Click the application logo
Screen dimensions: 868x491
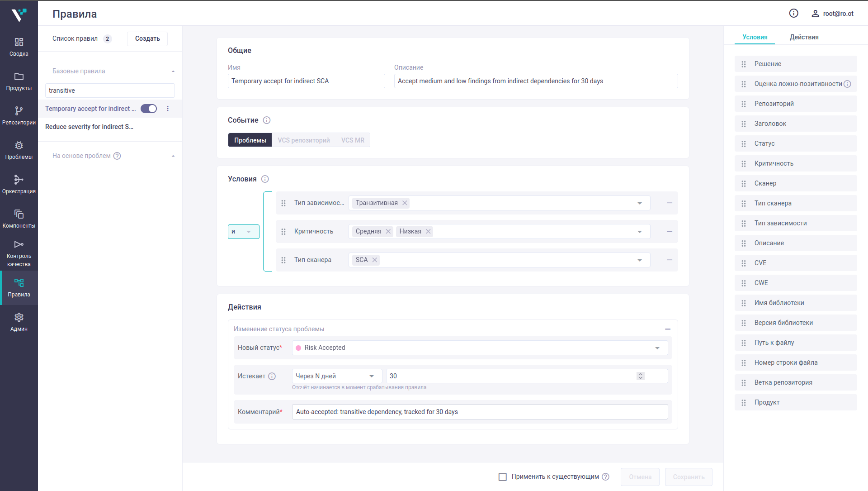point(19,14)
